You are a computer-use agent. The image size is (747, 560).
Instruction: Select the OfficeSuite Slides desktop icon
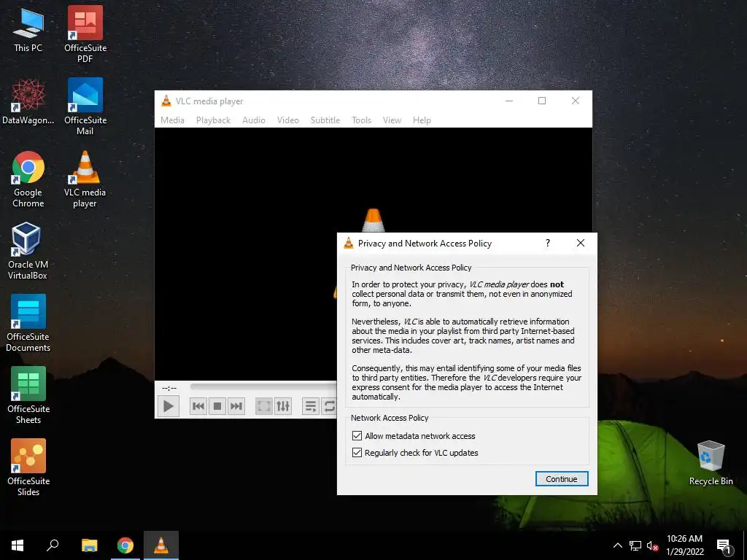coord(28,467)
